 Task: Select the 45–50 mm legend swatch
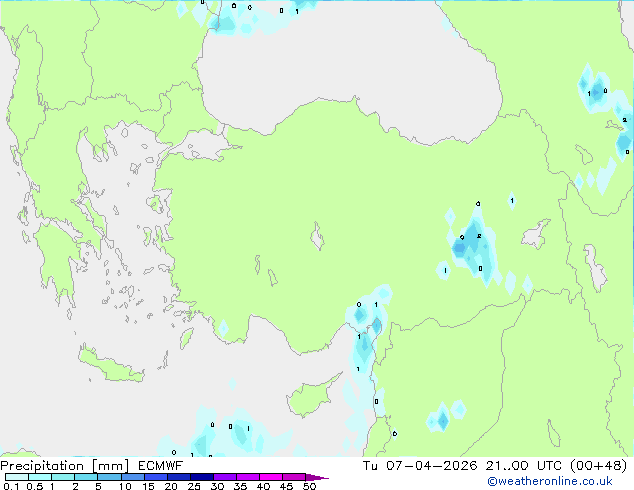point(294,477)
